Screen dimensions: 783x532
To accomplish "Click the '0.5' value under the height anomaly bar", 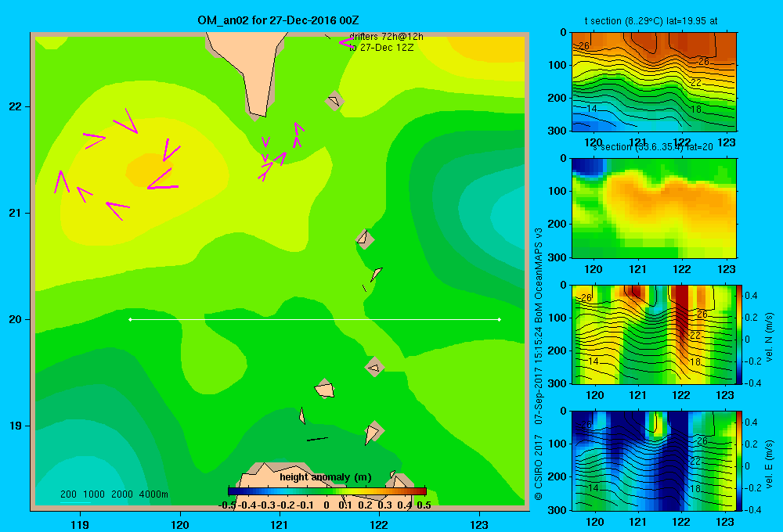I will pyautogui.click(x=424, y=505).
